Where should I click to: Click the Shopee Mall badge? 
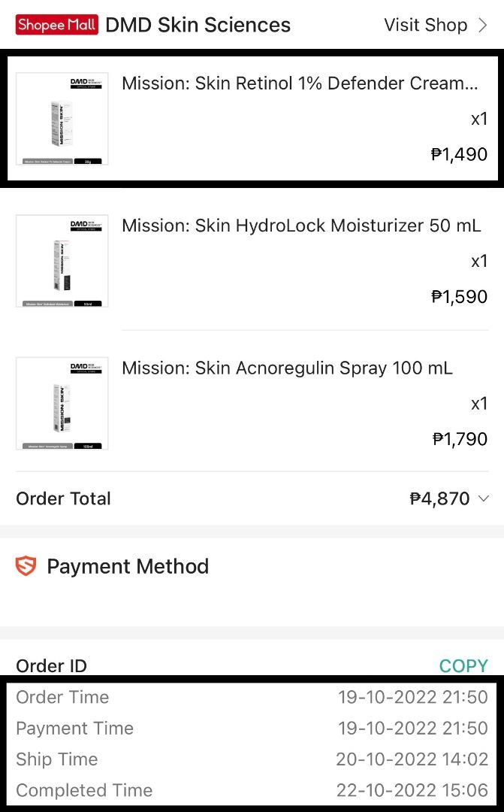pyautogui.click(x=56, y=25)
